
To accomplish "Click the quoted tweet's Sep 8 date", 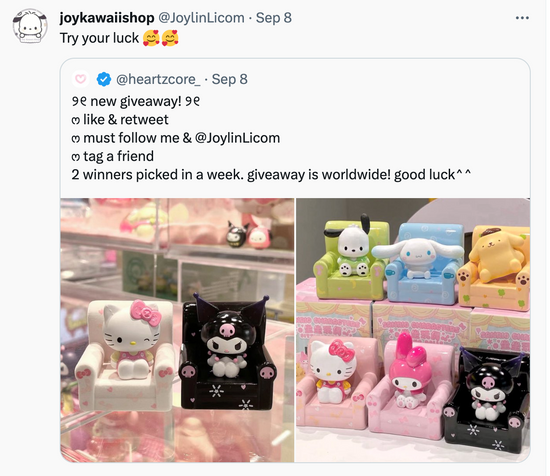I will tap(229, 79).
